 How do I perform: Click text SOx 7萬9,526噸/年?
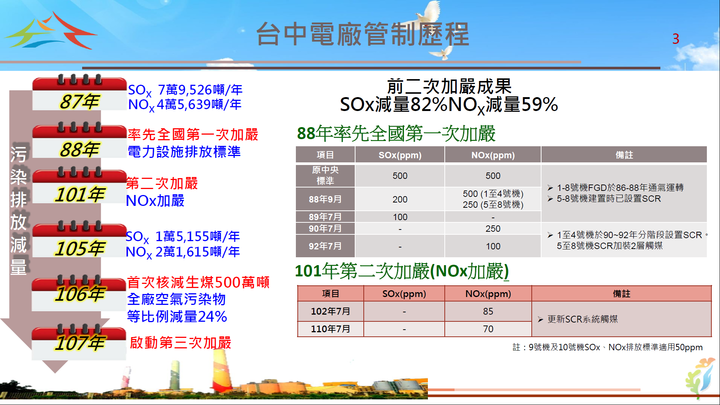pyautogui.click(x=185, y=90)
